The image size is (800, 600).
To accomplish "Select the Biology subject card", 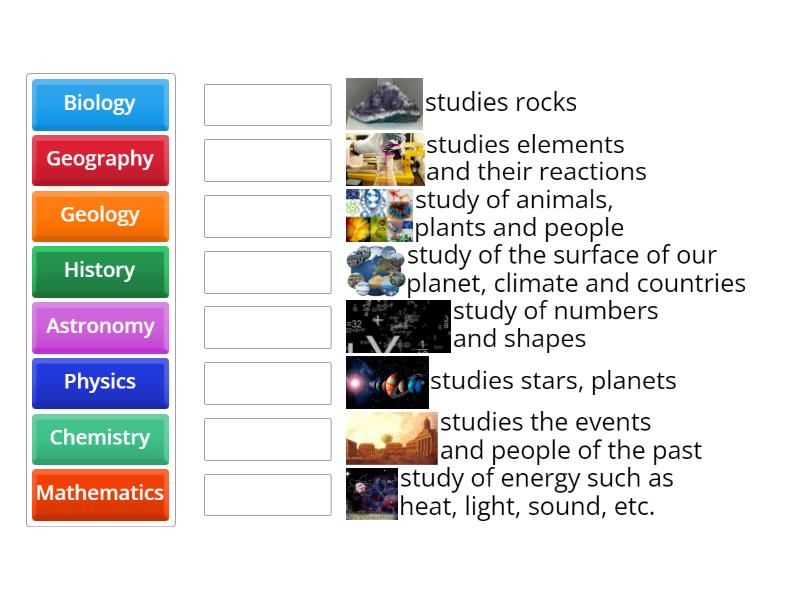I will 100,103.
